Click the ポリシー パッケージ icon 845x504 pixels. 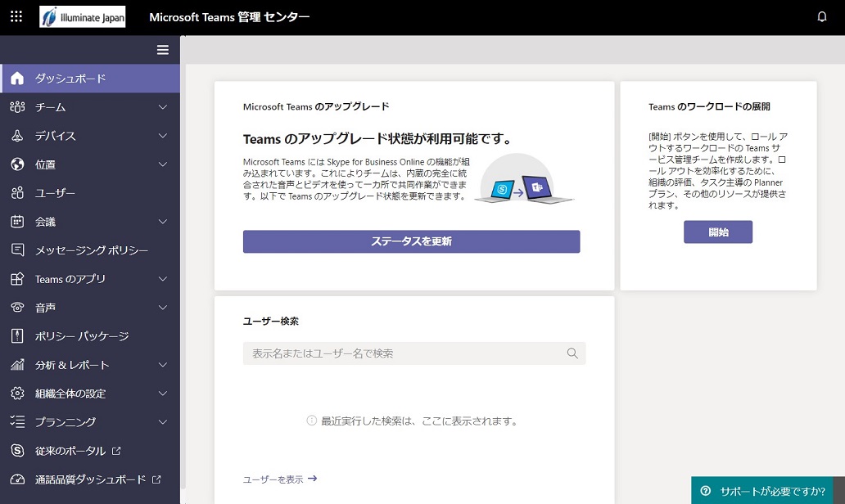[17, 336]
